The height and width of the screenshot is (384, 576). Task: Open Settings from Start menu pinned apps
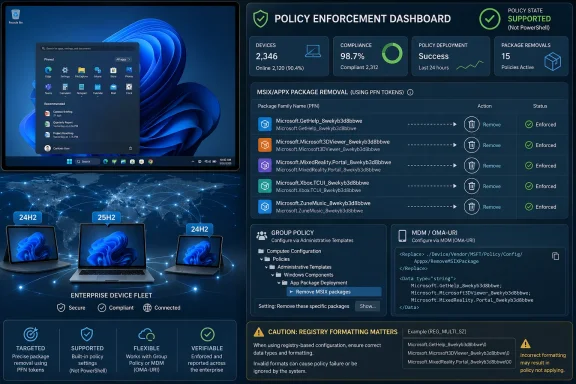(65, 72)
